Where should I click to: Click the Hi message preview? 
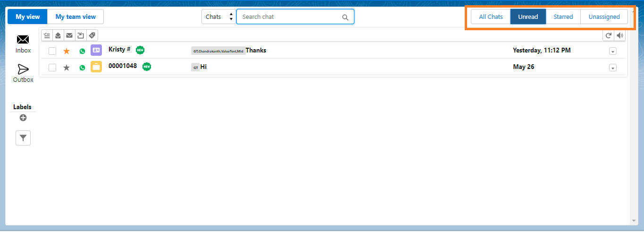[203, 67]
